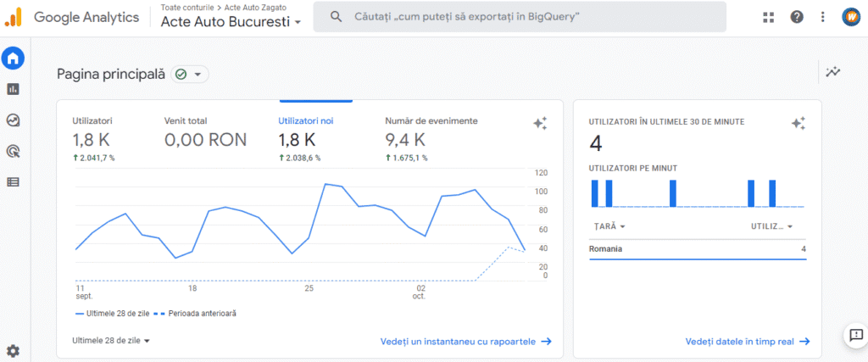Screen dimensions: 868x362
Task: Open the Acte Auto Bucuresti property selector
Action: click(231, 22)
